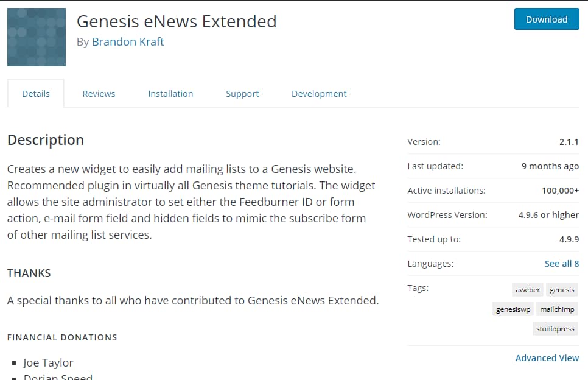Select the Support tab
588x380 pixels.
click(x=242, y=93)
